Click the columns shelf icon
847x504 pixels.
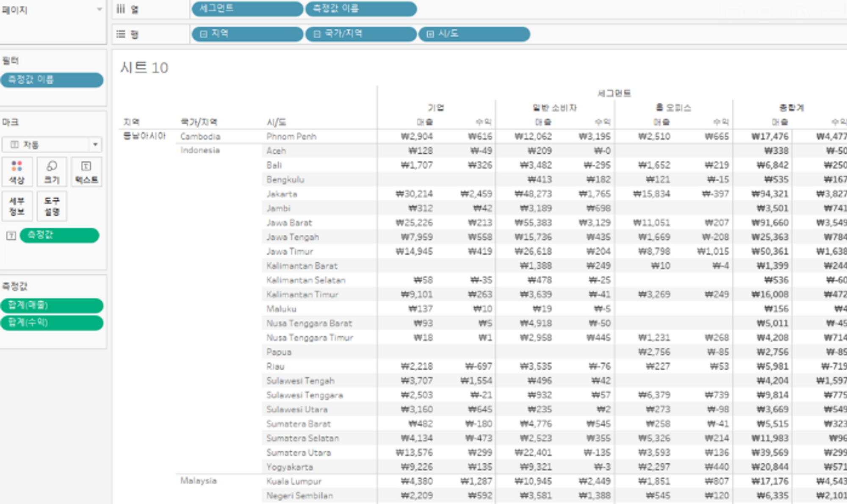click(x=121, y=9)
